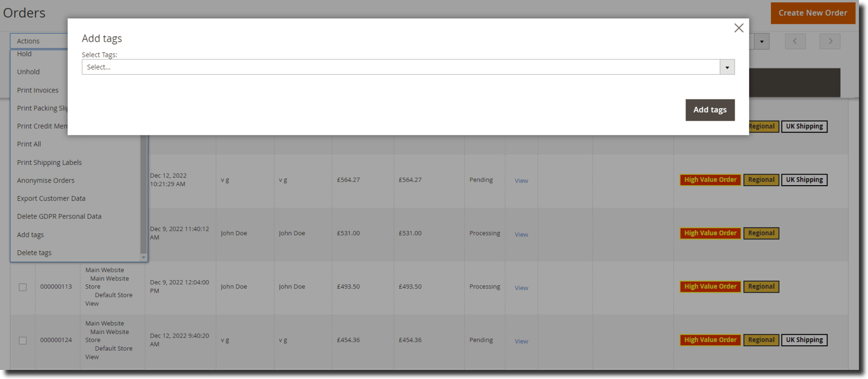Screen dimensions: 868x379
Task: Open per-page dropdown arrow near pagination
Action: 761,41
